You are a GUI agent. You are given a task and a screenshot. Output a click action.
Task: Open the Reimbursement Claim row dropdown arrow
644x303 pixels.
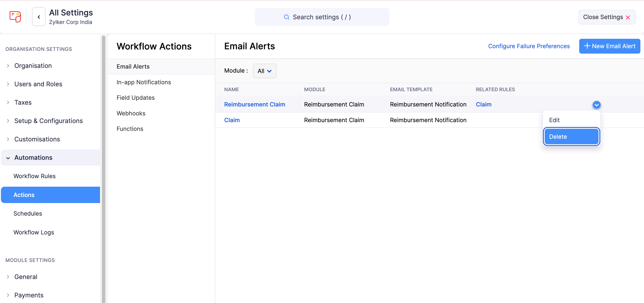pyautogui.click(x=596, y=105)
